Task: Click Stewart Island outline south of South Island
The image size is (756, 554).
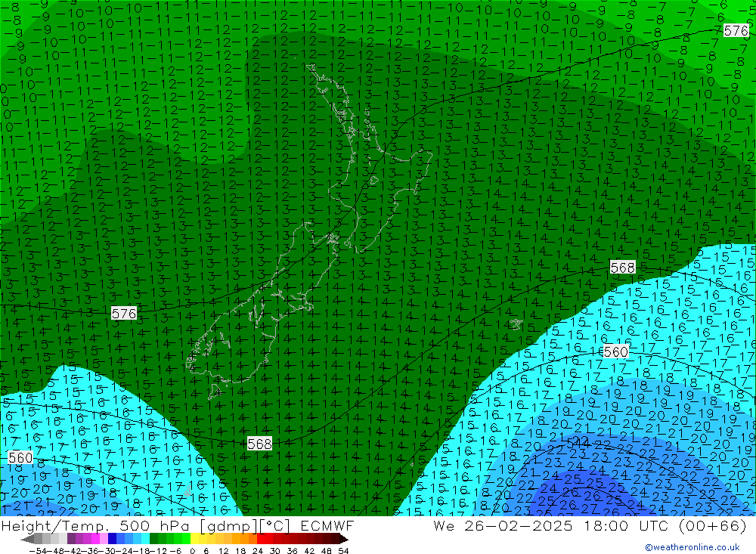Action: [x=215, y=392]
